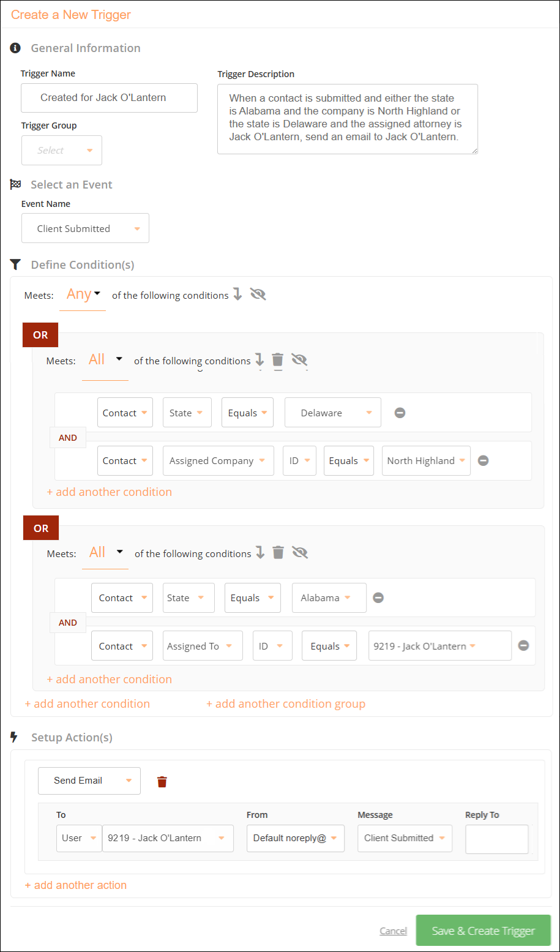Open the North Highland company dropdown
Viewport: 560px width, 952px height.
426,461
